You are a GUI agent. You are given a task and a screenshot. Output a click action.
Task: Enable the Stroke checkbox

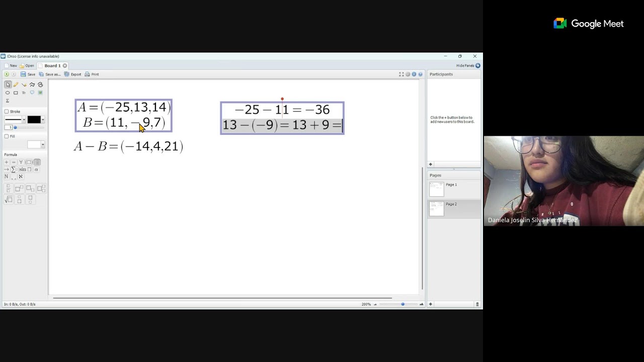click(x=7, y=112)
